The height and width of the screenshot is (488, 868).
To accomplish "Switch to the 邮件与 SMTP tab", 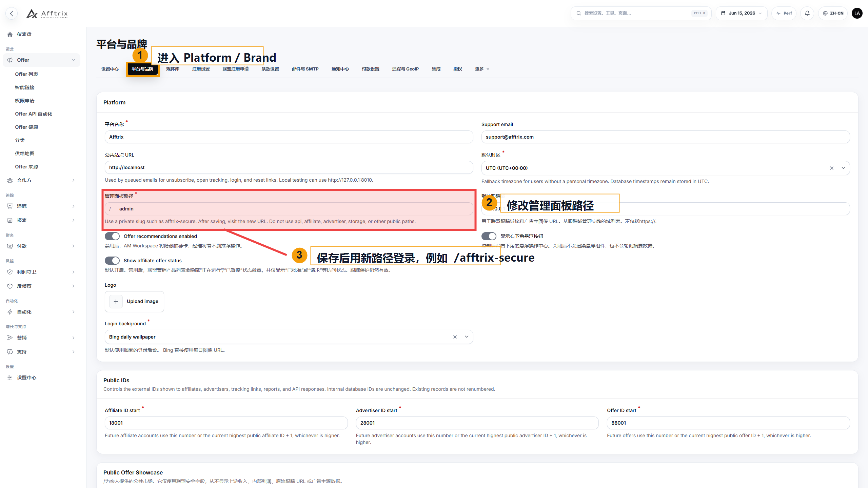I will (x=305, y=69).
